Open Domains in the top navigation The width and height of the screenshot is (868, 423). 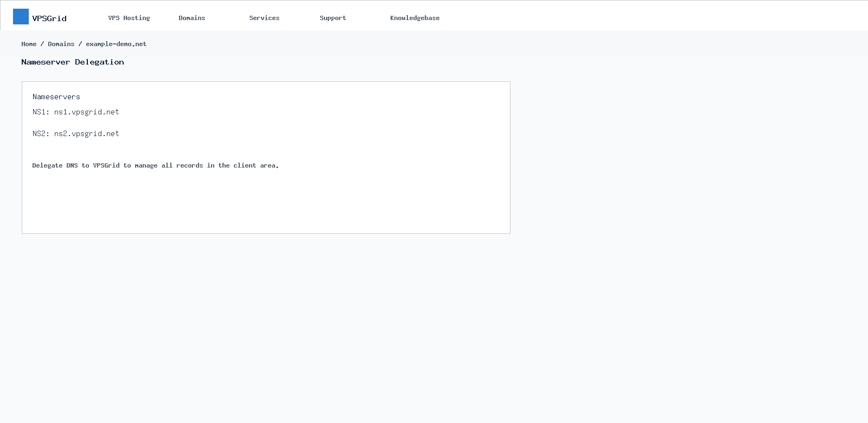192,18
